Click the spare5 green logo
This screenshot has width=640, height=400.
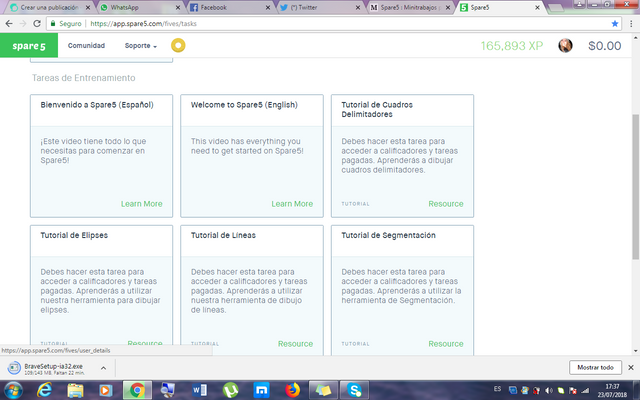point(29,46)
